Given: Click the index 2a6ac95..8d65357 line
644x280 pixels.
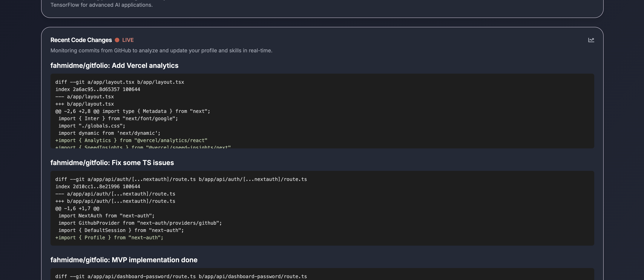Looking at the screenshot, I should [97, 89].
